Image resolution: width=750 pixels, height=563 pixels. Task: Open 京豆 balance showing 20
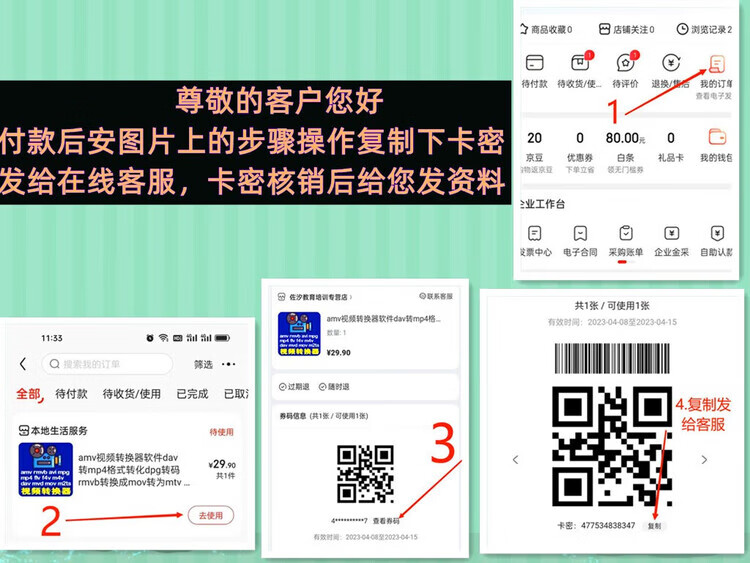pyautogui.click(x=535, y=151)
